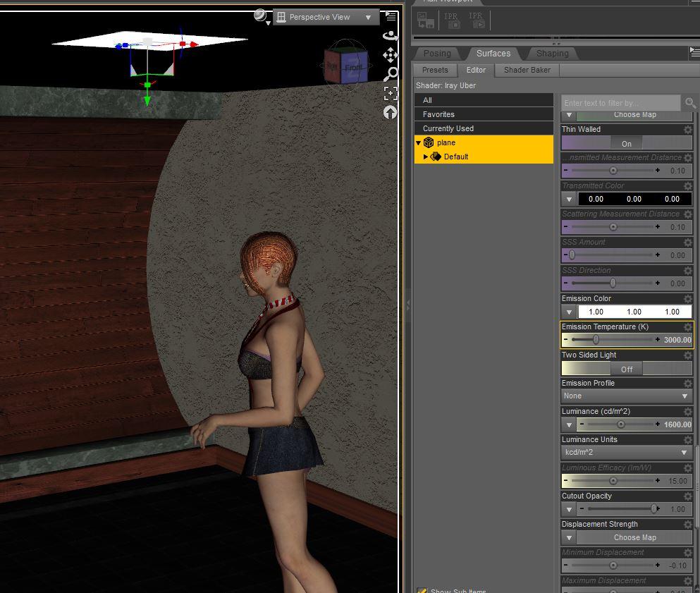
Task: Click Displacement Strength Choose Map button
Action: (x=635, y=537)
